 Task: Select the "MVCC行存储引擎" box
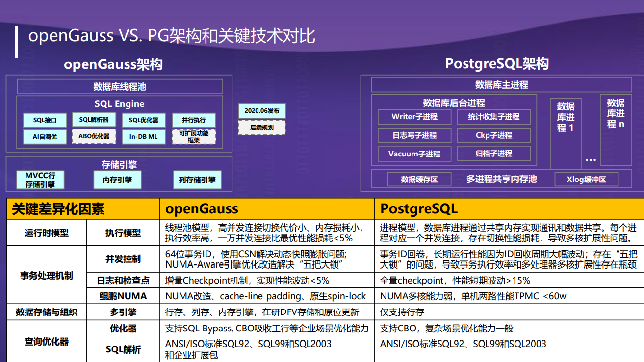click(40, 180)
